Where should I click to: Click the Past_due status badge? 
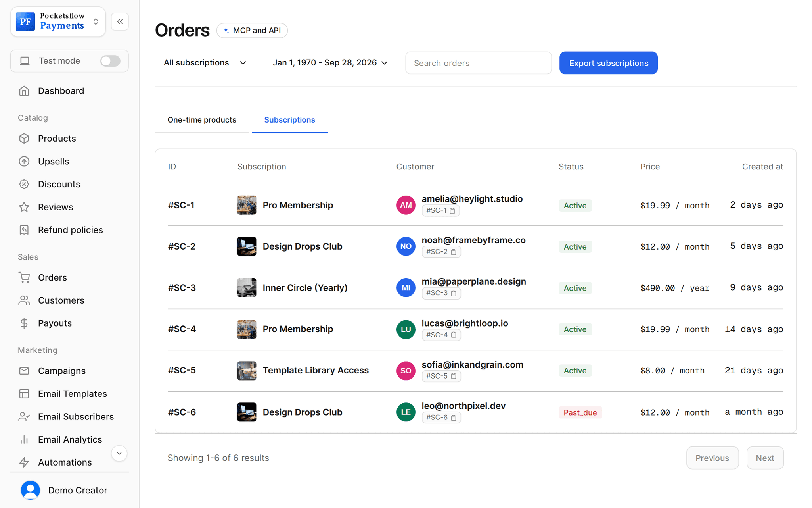(580, 412)
